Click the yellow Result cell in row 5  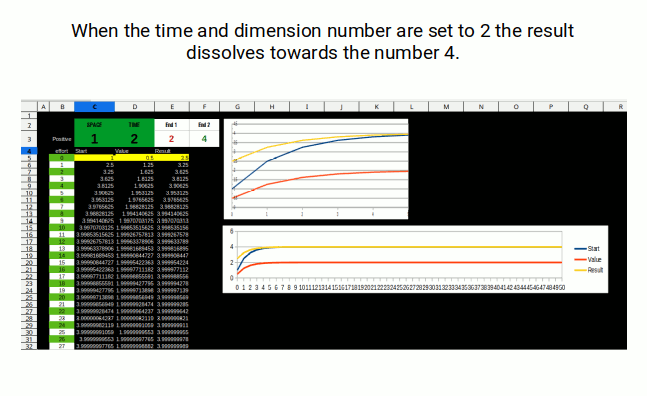(172, 158)
